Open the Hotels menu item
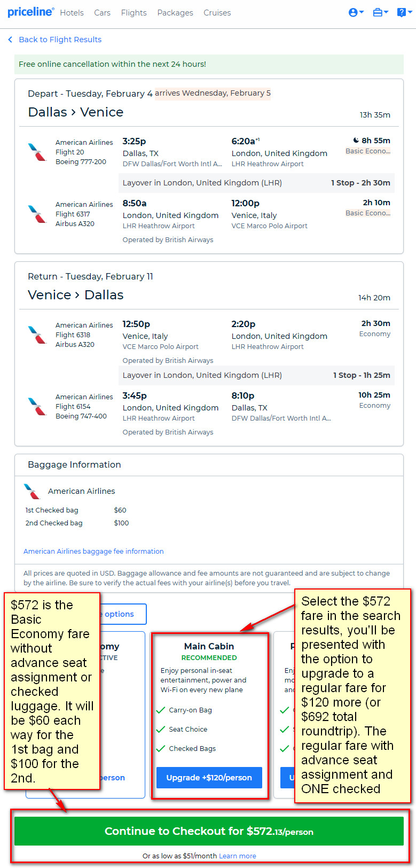416x868 pixels. [72, 13]
